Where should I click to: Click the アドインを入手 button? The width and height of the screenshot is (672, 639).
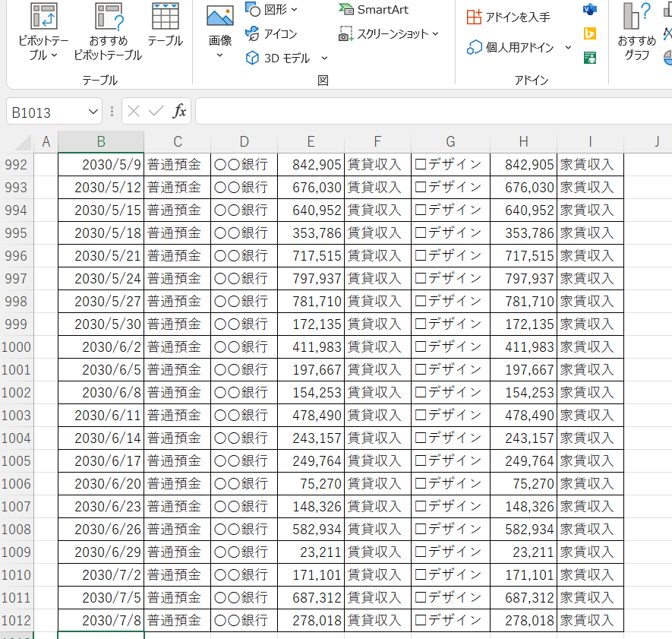[x=509, y=17]
